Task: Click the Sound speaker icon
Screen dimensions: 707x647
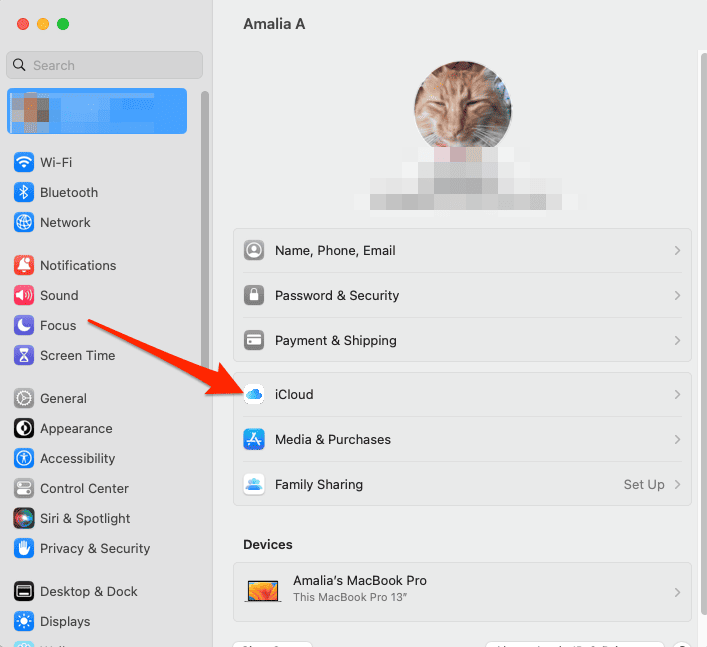Action: click(x=24, y=295)
